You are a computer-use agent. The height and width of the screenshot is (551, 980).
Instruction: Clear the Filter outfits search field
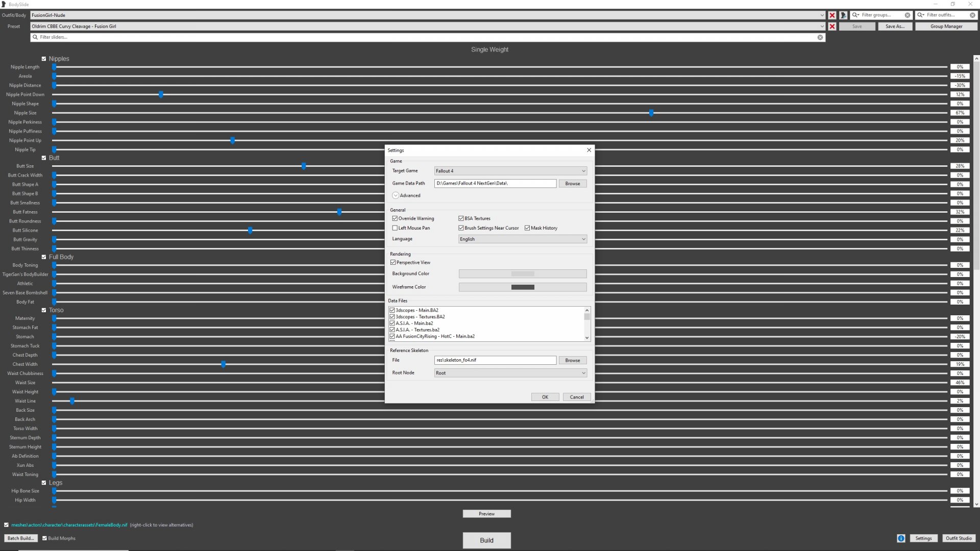click(972, 15)
